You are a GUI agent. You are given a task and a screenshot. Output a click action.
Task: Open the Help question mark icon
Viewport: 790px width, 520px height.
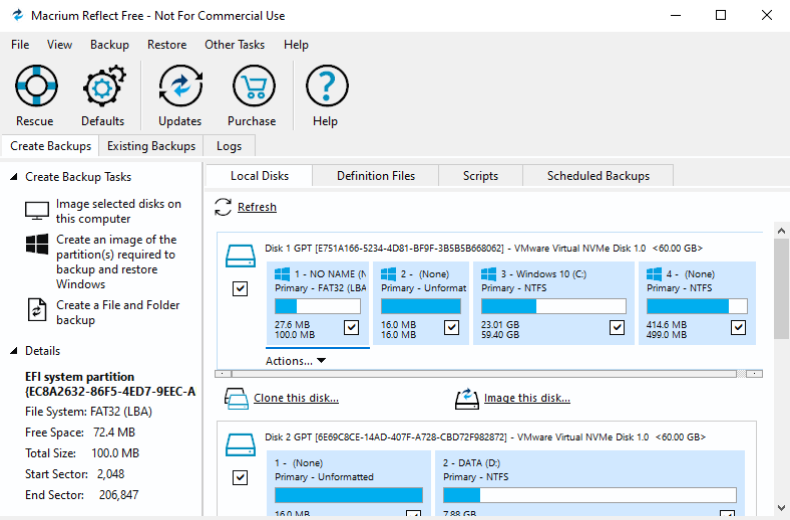click(325, 88)
